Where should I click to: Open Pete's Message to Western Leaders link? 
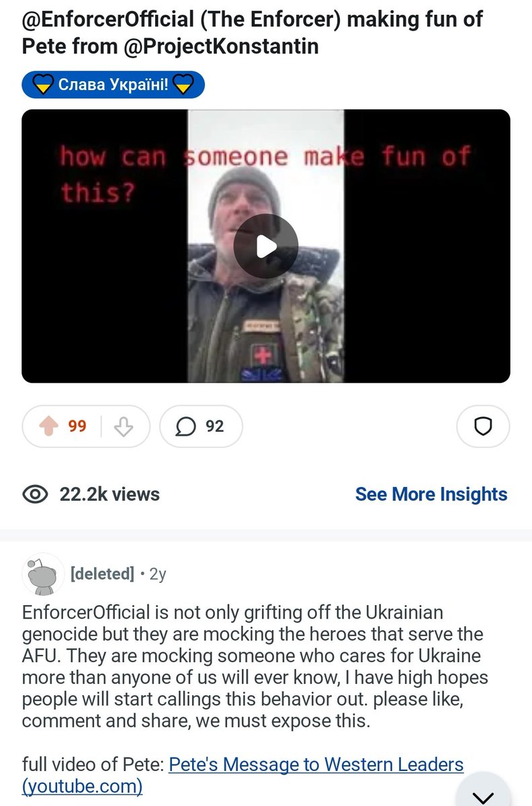coord(242,774)
